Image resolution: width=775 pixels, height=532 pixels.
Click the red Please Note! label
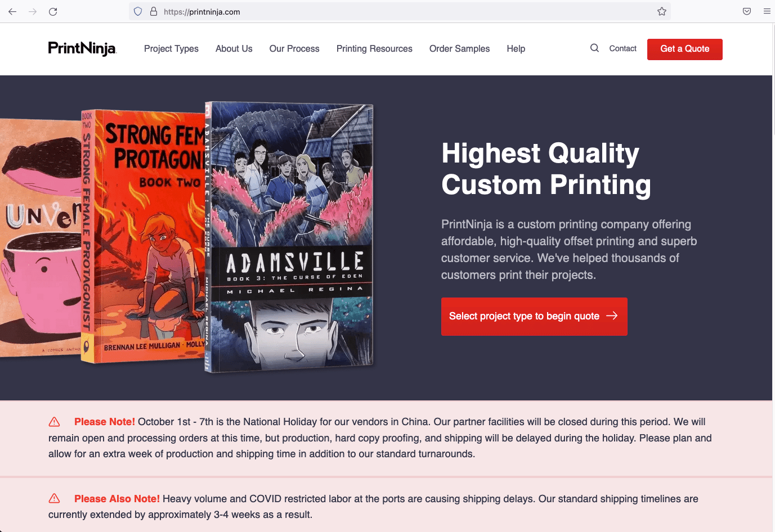(105, 422)
